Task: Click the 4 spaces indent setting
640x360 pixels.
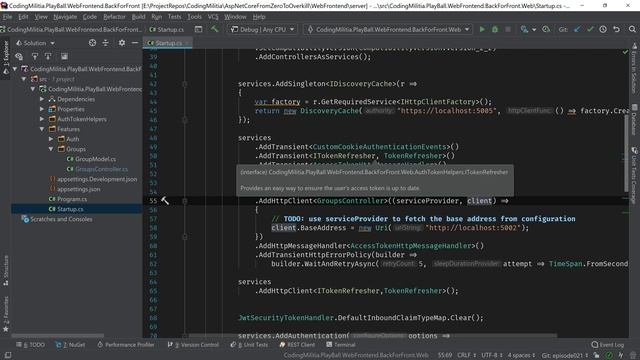Action: tap(521, 356)
